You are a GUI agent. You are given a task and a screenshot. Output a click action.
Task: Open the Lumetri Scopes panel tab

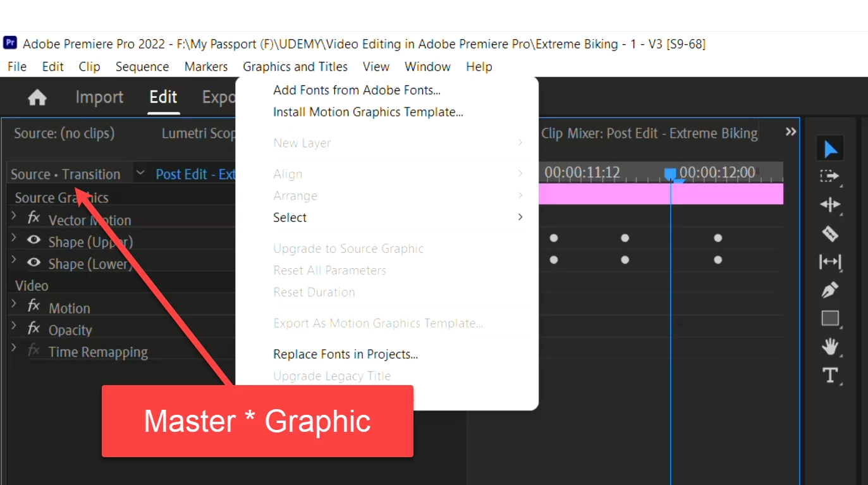[x=199, y=133]
